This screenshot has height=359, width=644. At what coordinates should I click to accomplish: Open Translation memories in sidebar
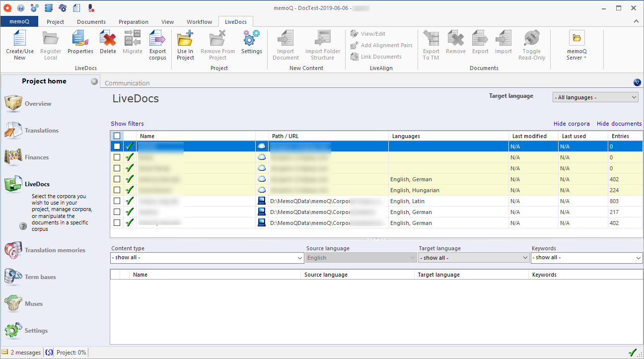click(55, 250)
